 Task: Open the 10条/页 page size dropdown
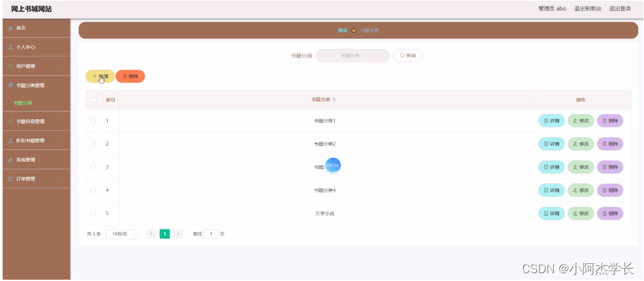coord(123,233)
